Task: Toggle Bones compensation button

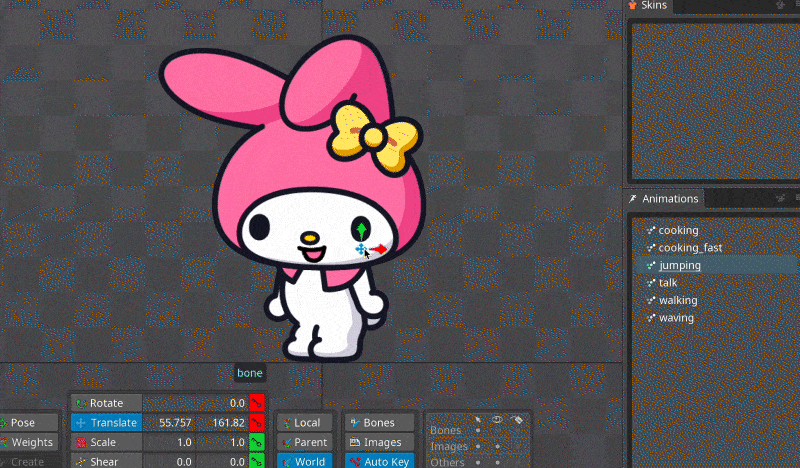Action: 379,423
